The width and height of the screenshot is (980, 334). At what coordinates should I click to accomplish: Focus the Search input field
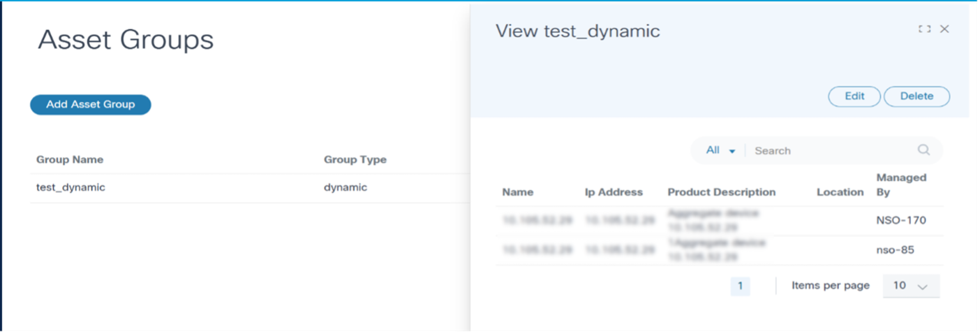[831, 150]
